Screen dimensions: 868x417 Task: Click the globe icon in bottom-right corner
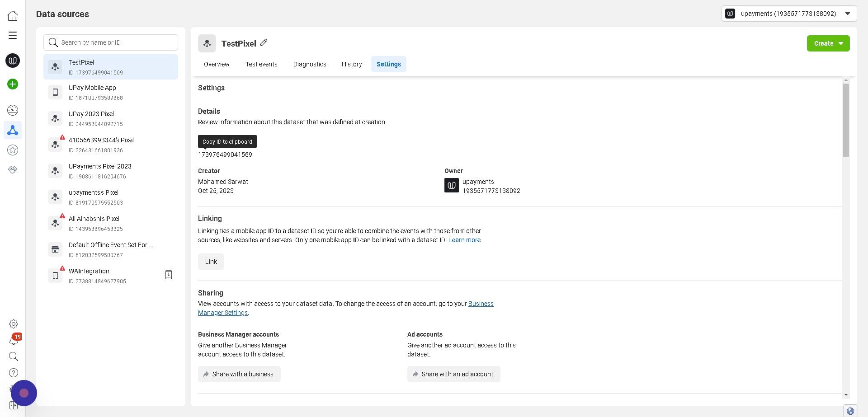(x=850, y=411)
